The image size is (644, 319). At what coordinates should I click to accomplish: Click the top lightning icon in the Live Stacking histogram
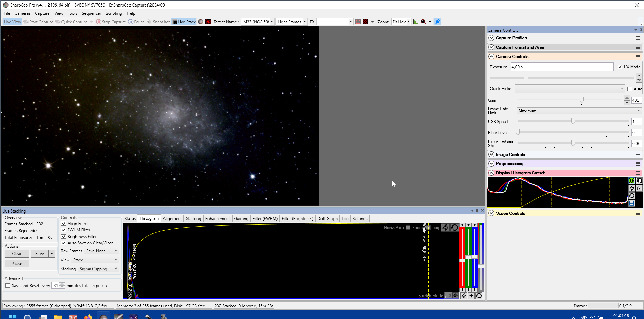445,227
